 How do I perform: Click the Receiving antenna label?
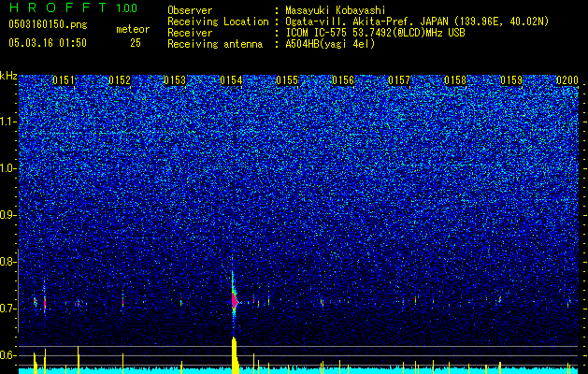tap(215, 44)
